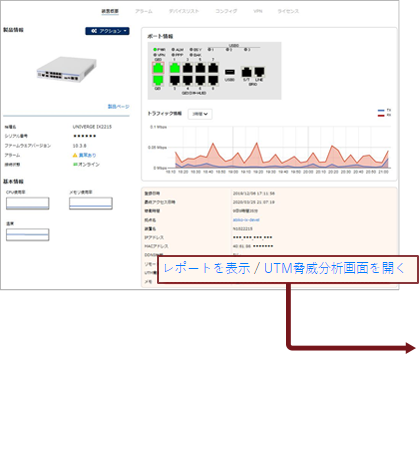The height and width of the screenshot is (475, 420).
Task: Open the 製品ページ link
Action: coord(118,107)
